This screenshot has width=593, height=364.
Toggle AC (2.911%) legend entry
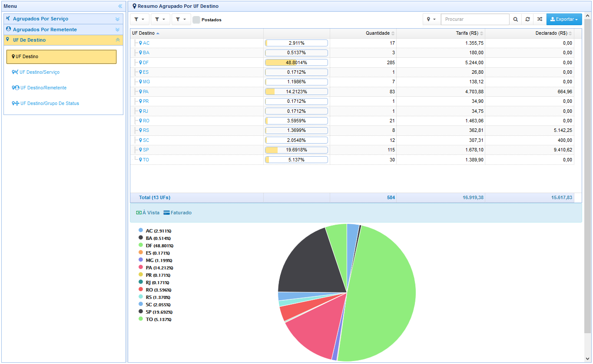click(155, 231)
